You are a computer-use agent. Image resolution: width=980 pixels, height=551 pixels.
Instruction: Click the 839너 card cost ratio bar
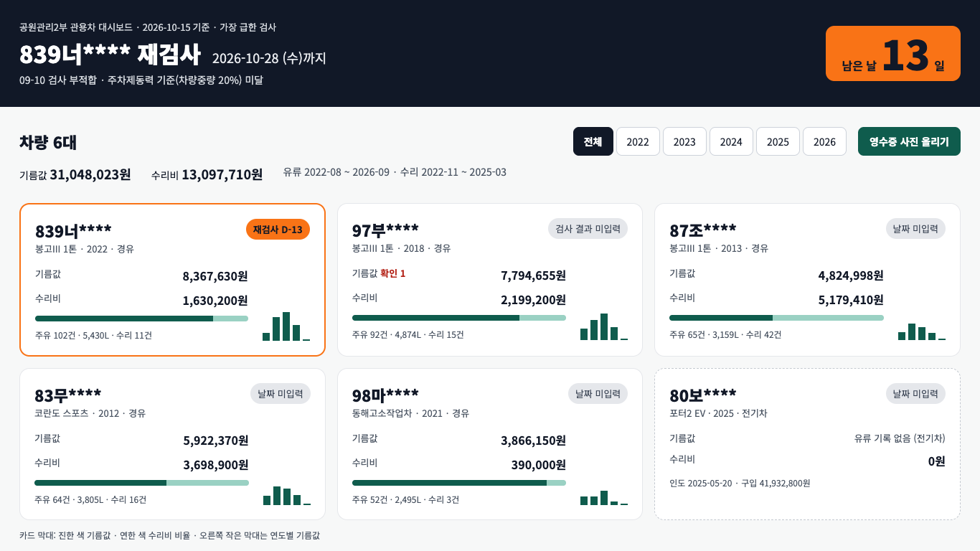[141, 319]
